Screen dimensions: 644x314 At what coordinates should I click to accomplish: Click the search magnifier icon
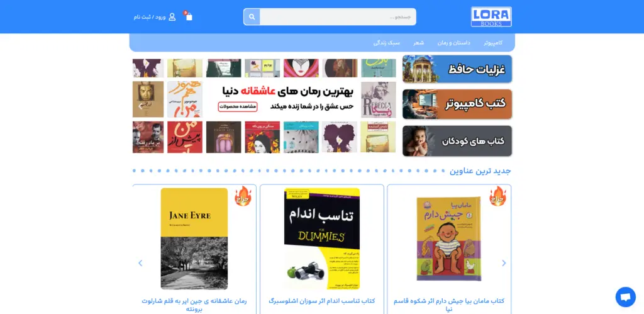pos(252,17)
